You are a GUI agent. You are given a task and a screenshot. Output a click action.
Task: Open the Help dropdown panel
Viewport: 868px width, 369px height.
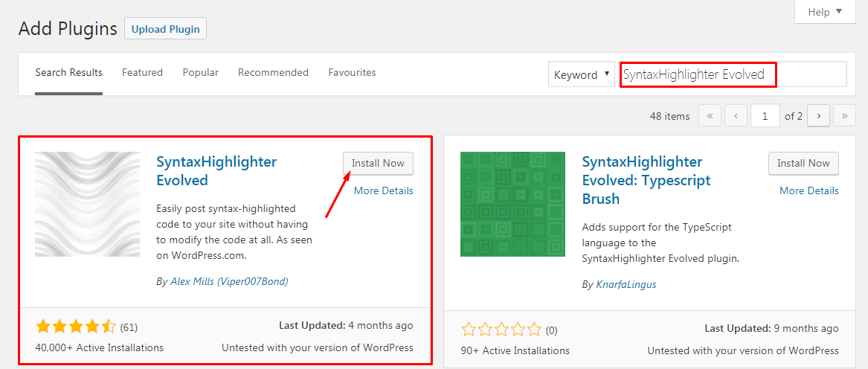coord(825,12)
